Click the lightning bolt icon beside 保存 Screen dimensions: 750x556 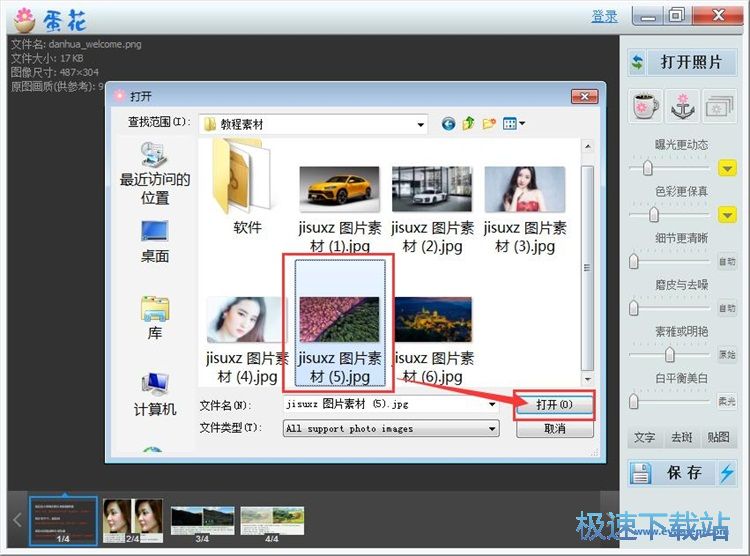click(x=727, y=473)
